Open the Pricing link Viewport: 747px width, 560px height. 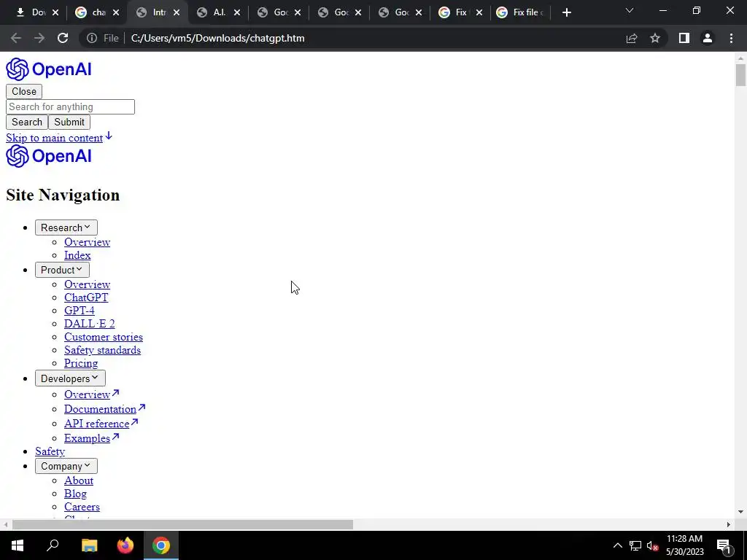click(81, 363)
